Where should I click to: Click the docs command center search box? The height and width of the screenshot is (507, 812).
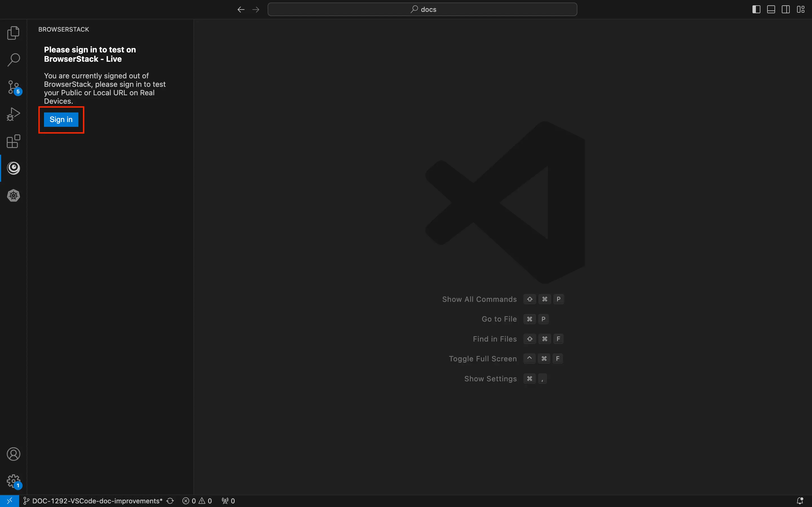click(422, 9)
